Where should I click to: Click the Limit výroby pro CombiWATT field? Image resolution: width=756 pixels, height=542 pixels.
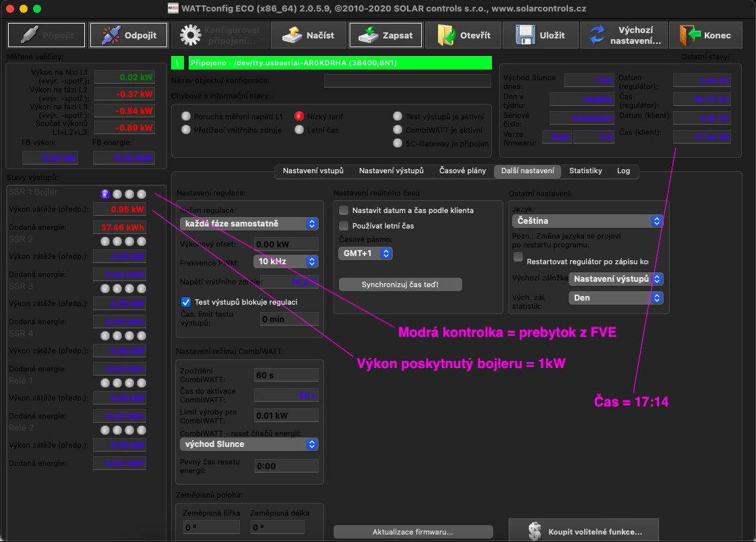(x=286, y=415)
